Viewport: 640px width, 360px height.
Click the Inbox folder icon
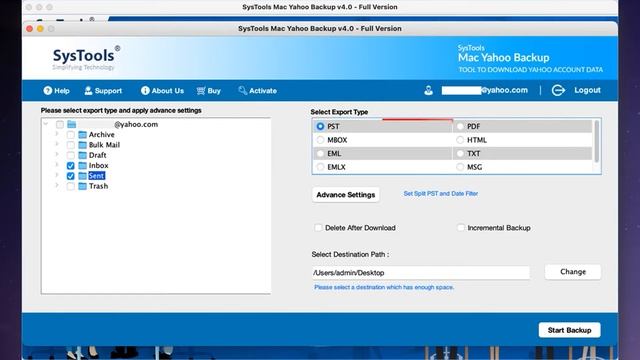82,165
